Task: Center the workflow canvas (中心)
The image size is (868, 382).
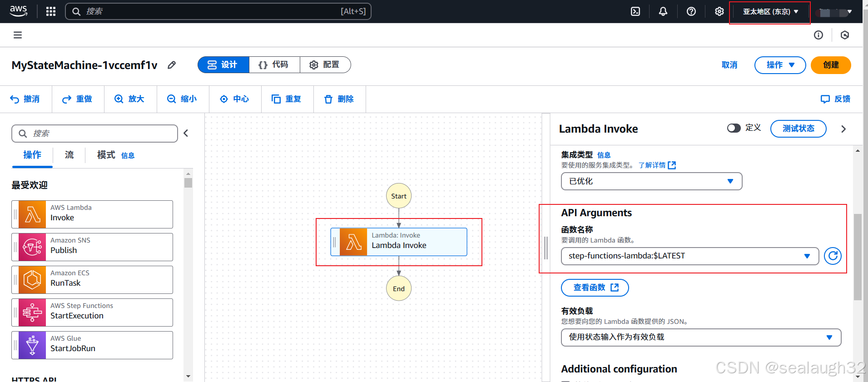Action: tap(234, 99)
